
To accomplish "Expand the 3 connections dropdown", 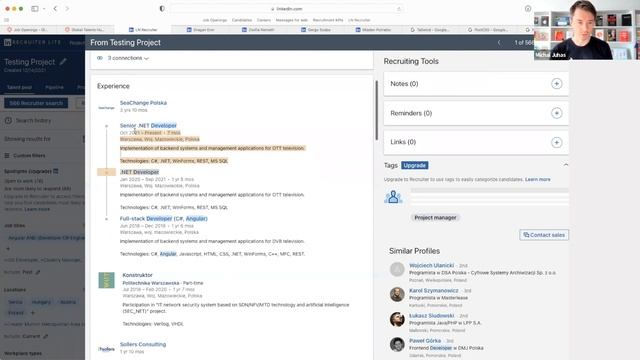I will point(128,58).
